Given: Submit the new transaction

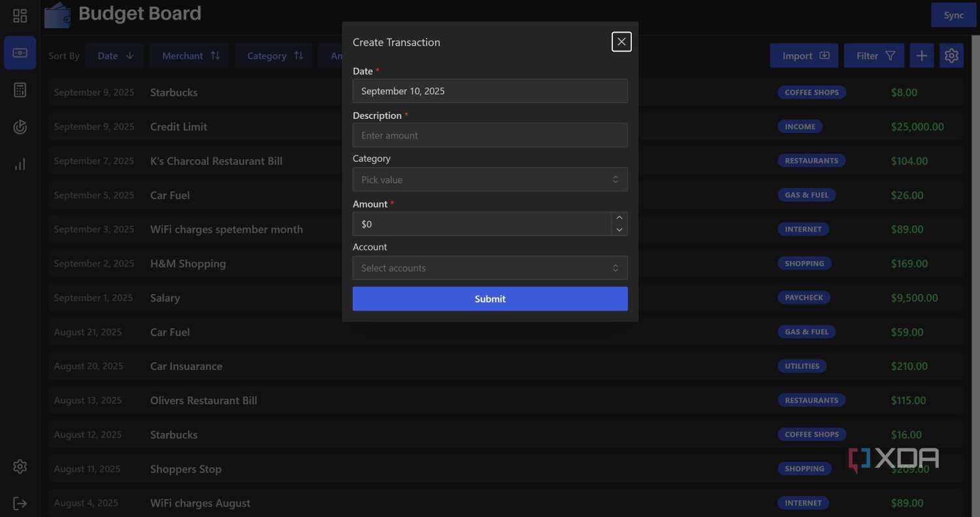Looking at the screenshot, I should pos(490,299).
